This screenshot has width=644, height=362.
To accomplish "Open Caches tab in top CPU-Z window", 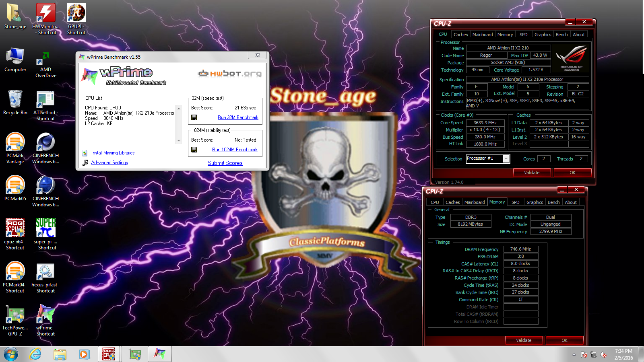I will [460, 35].
